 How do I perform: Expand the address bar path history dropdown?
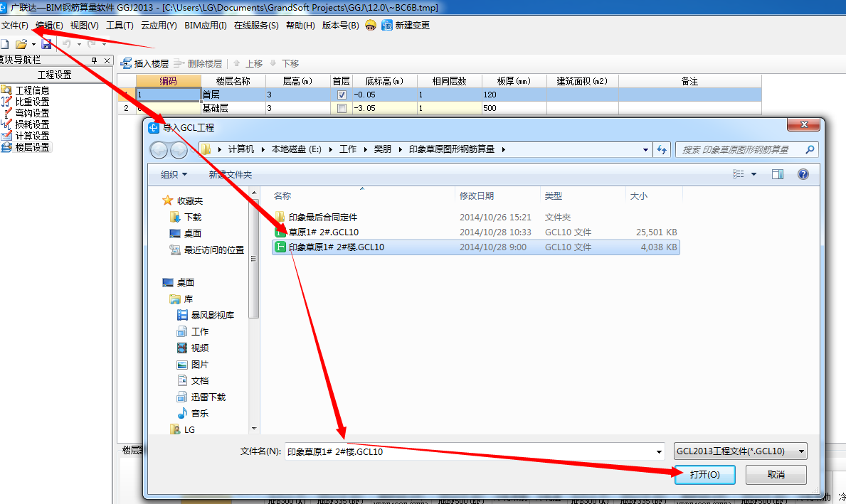pyautogui.click(x=645, y=150)
